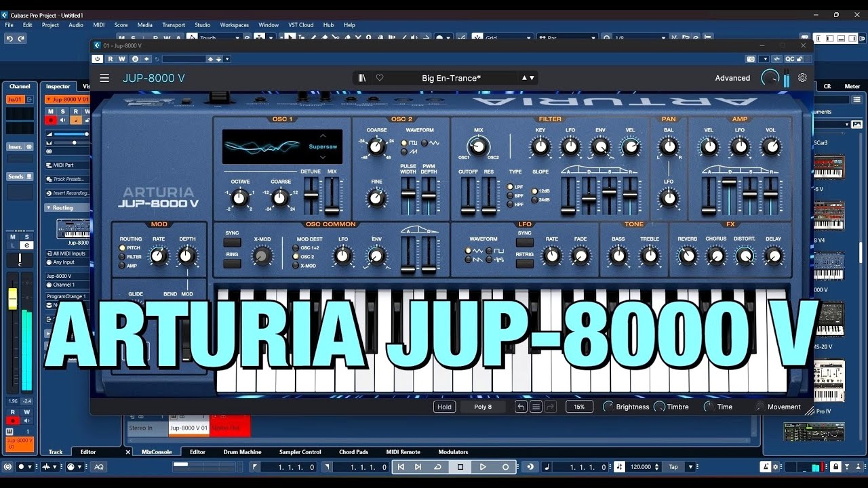The height and width of the screenshot is (488, 868).
Task: Open Jup-8000 V 01 track name dropdown
Action: (x=68, y=100)
